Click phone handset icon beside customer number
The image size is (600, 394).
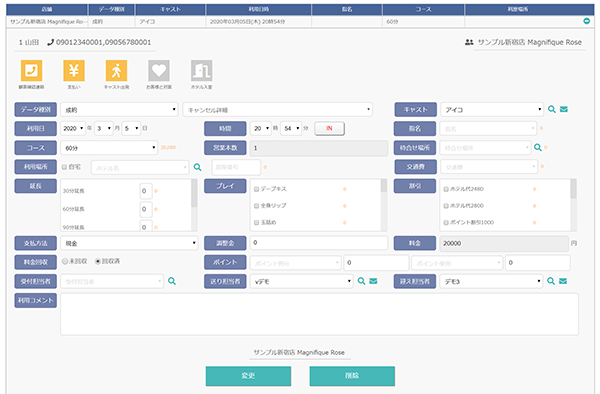51,42
